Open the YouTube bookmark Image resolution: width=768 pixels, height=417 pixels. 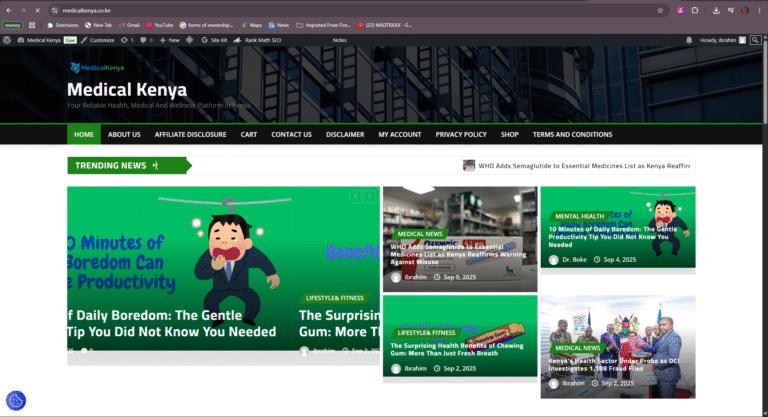[x=160, y=25]
